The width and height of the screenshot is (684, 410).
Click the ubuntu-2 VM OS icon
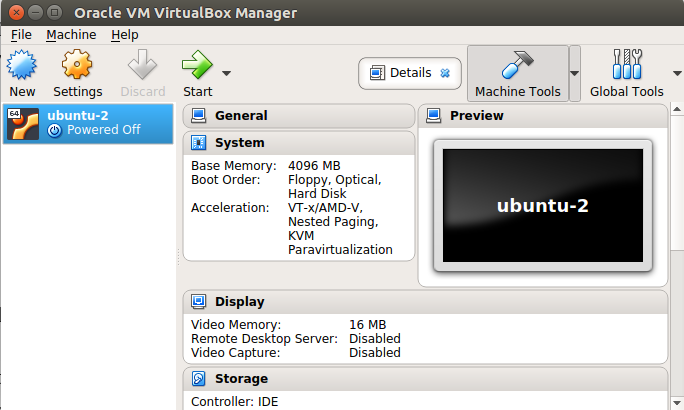[23, 124]
